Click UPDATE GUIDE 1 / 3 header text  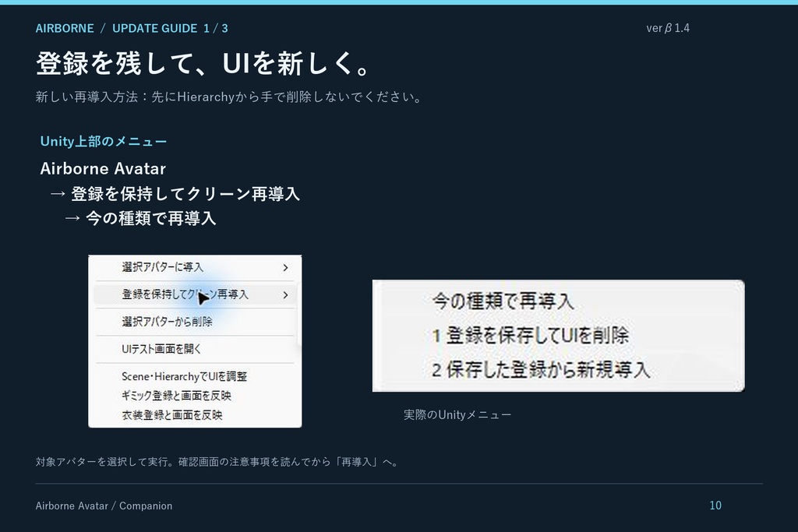170,29
